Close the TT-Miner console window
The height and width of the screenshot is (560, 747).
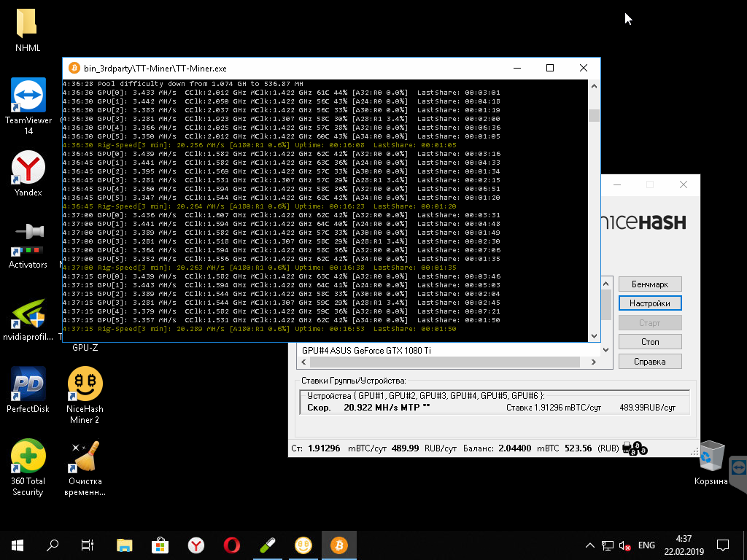click(584, 68)
